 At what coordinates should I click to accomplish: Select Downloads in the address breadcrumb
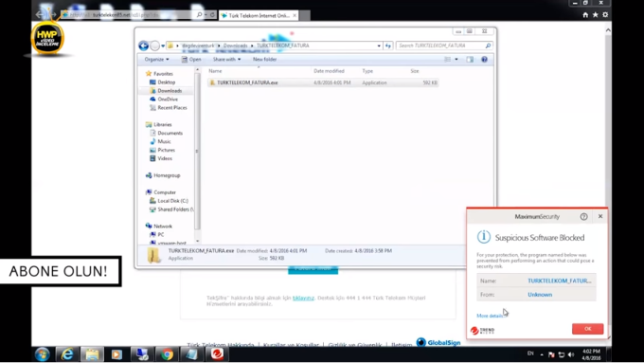[x=235, y=45]
